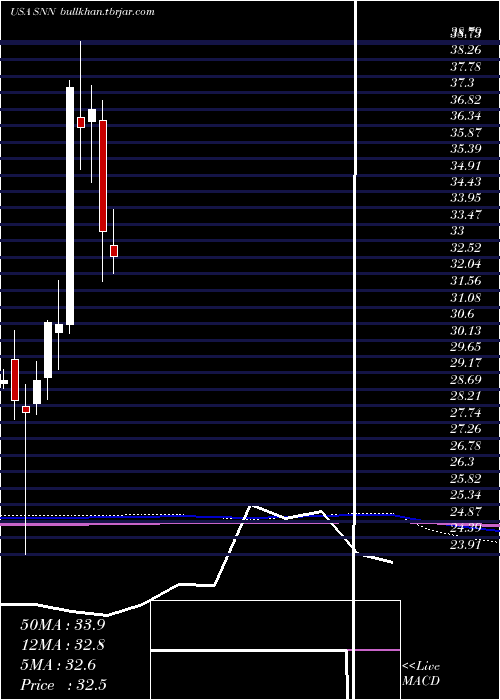Select the 38.26 price axis label
Screen dimensions: 500x700
466,50
